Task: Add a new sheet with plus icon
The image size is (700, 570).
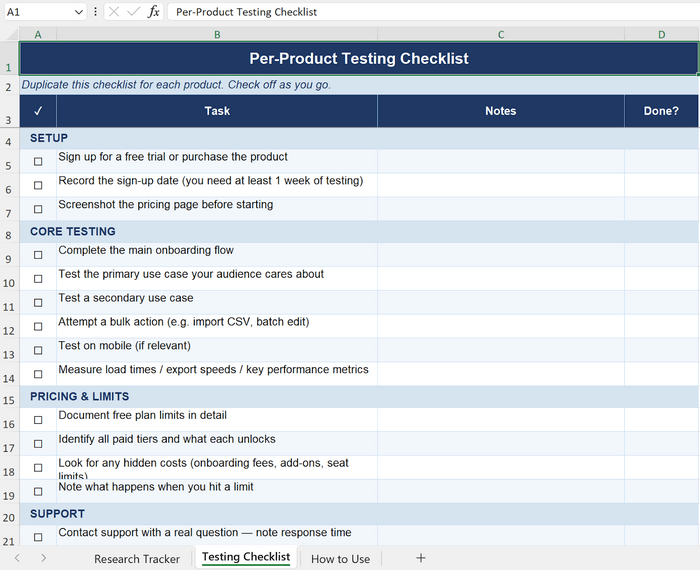Action: 421,558
